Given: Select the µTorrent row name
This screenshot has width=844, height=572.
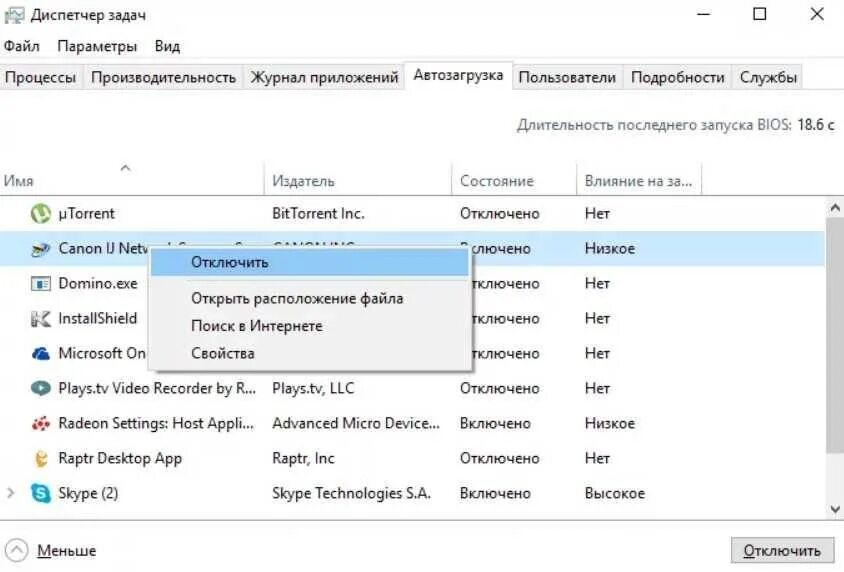Looking at the screenshot, I should 86,214.
